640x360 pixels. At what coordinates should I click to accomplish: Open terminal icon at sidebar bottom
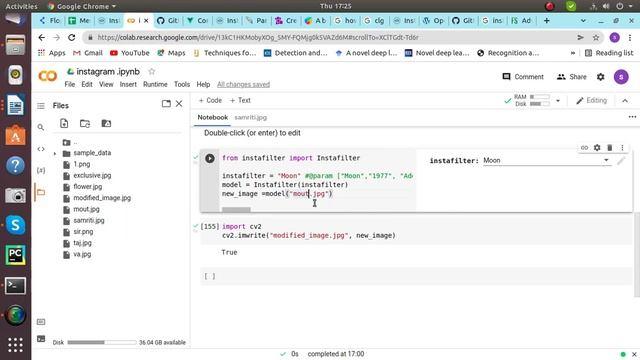pos(41,339)
